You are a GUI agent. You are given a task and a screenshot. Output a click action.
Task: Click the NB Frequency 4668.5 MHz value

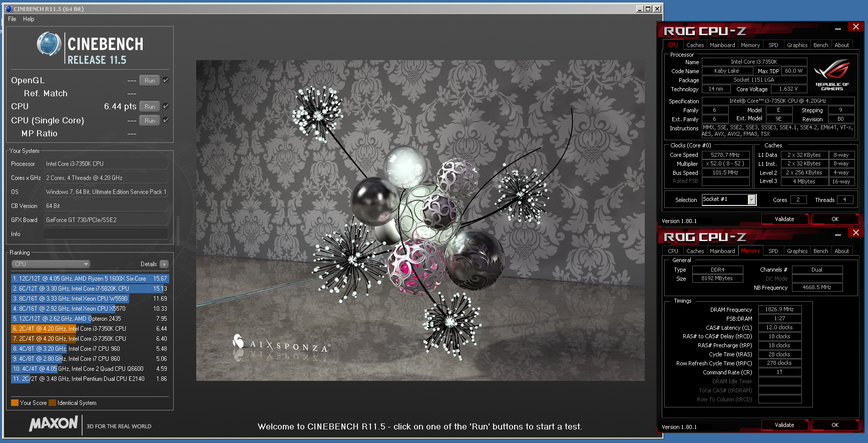coord(817,288)
